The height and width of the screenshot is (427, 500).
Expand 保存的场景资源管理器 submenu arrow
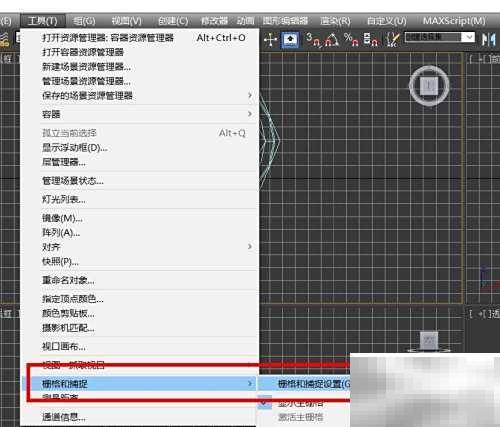(x=250, y=95)
